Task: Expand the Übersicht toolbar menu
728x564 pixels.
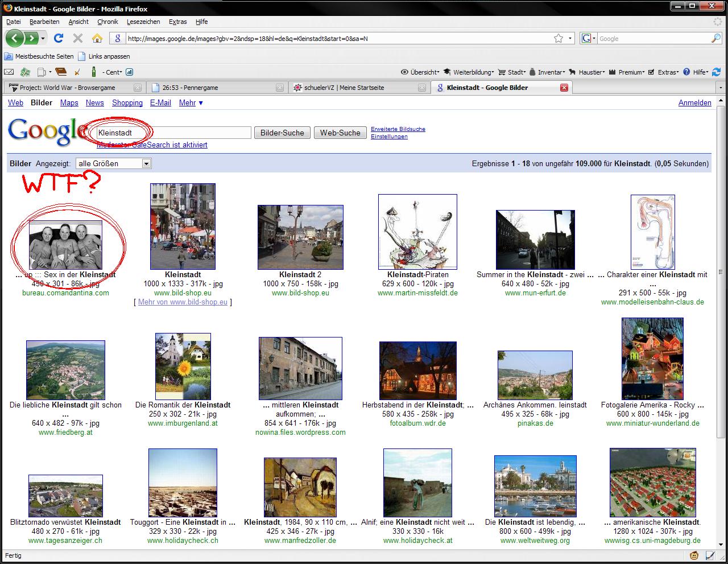Action: [x=420, y=72]
